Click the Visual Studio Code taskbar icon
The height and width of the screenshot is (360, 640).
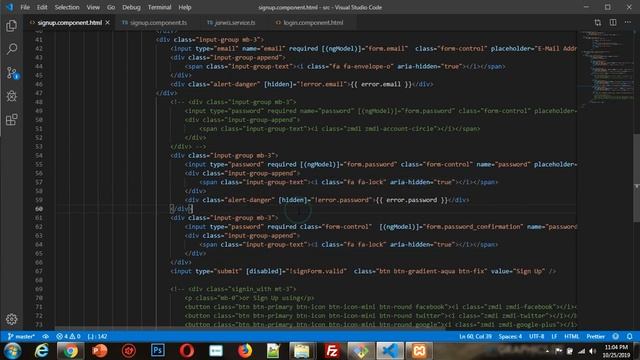point(390,351)
